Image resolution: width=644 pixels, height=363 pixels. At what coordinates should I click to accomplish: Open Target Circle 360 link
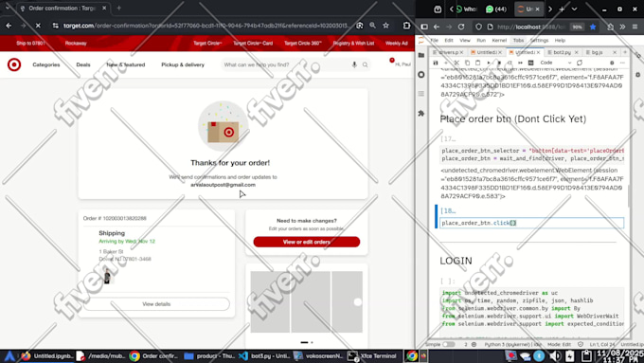(303, 44)
